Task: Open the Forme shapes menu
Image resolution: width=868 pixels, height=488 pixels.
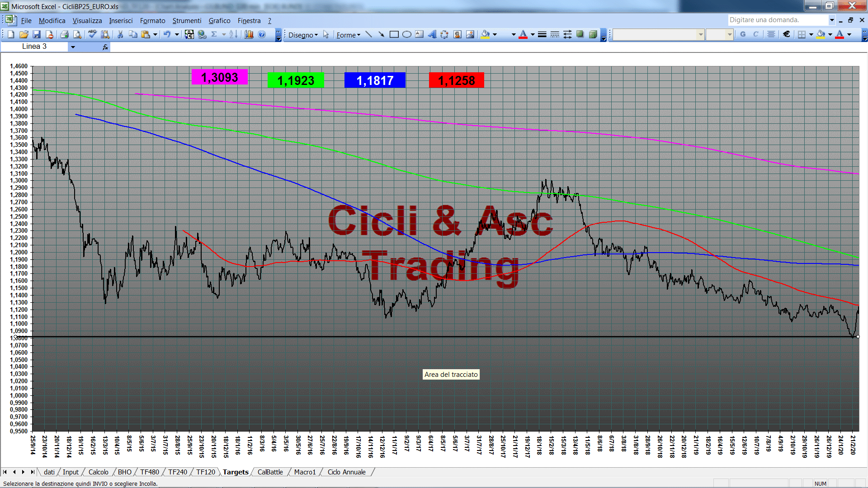Action: tap(348, 35)
